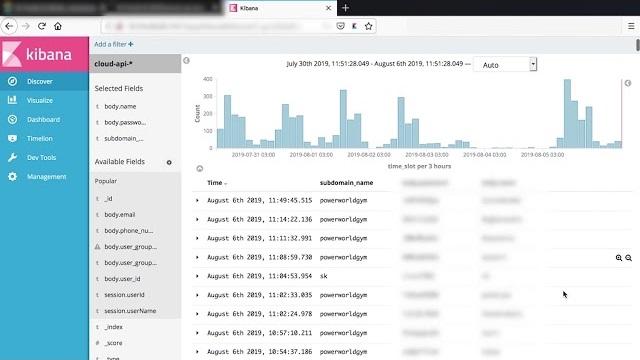Click the zoom-in filter icon on row
Image resolution: width=640 pixels, height=360 pixels.
pyautogui.click(x=619, y=258)
